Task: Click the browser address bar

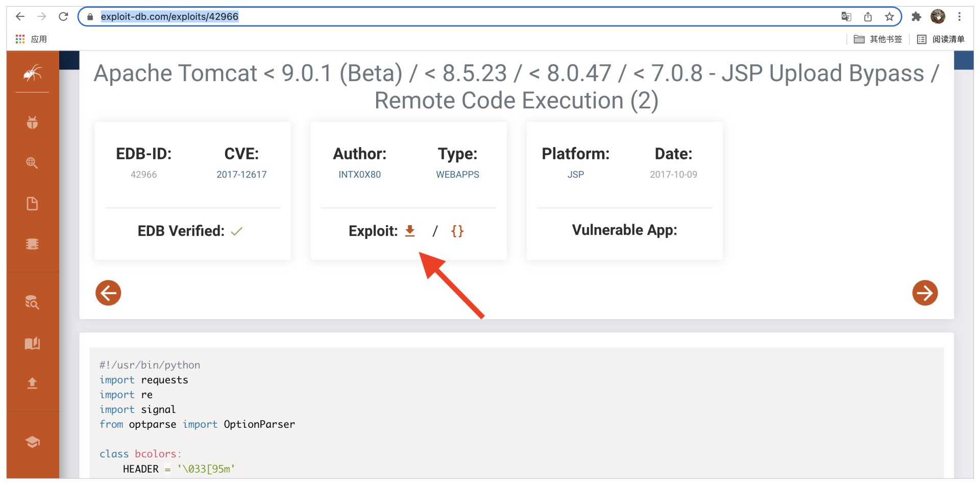Action: (459, 17)
